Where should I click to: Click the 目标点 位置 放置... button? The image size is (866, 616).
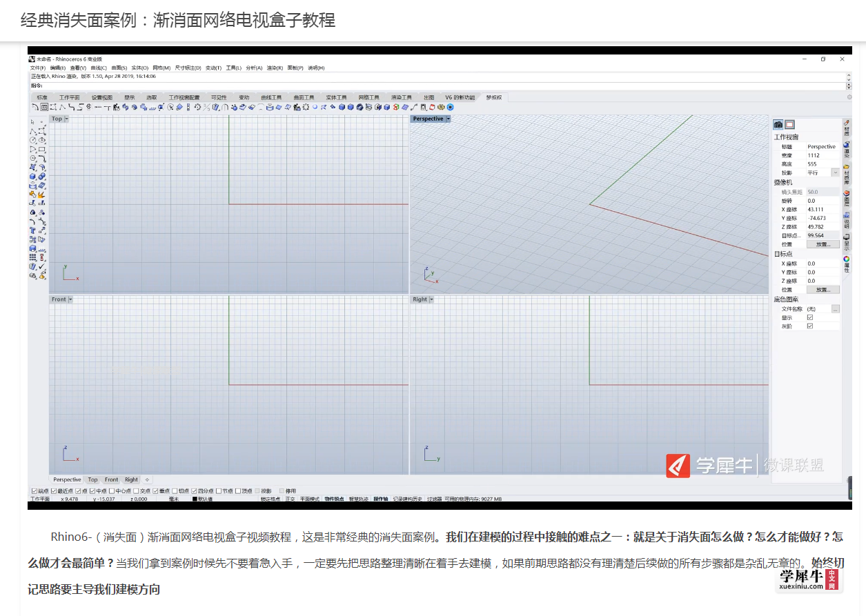[823, 290]
